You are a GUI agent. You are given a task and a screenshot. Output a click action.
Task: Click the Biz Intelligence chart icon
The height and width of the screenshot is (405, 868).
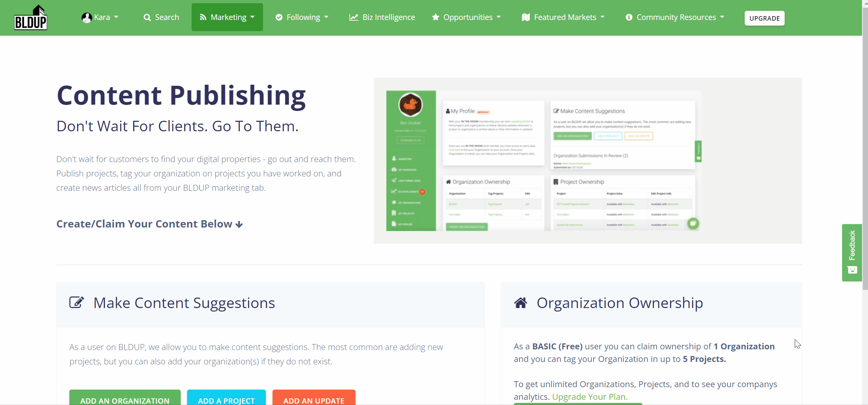point(353,18)
